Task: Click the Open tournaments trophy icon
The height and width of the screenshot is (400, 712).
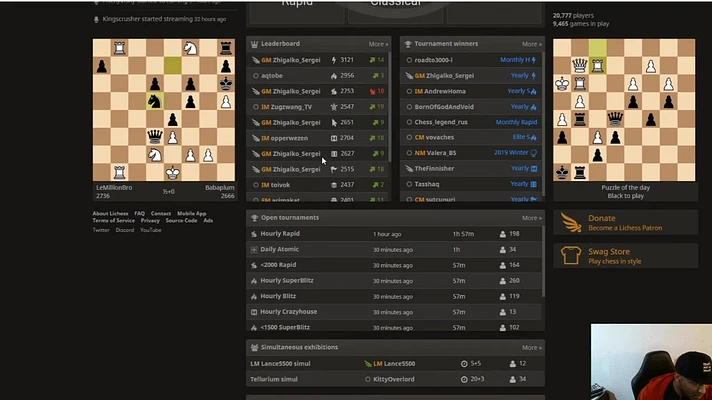Action: pyautogui.click(x=254, y=218)
